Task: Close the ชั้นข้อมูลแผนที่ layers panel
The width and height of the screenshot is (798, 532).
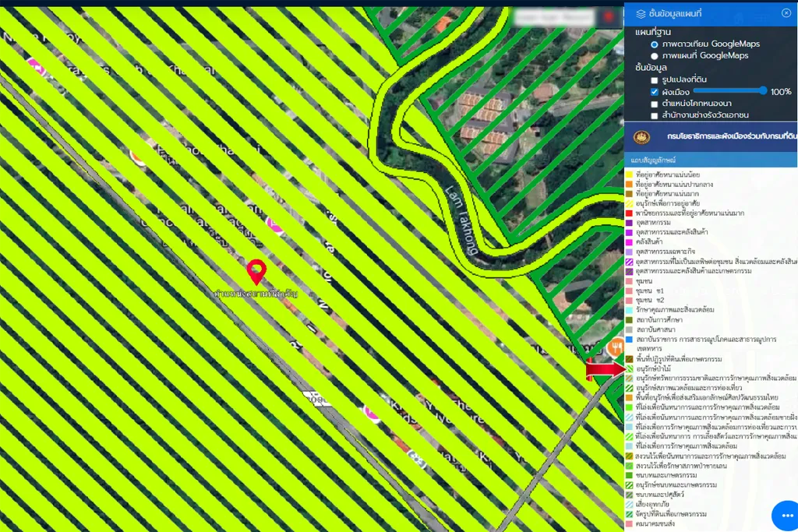Action: [x=786, y=13]
